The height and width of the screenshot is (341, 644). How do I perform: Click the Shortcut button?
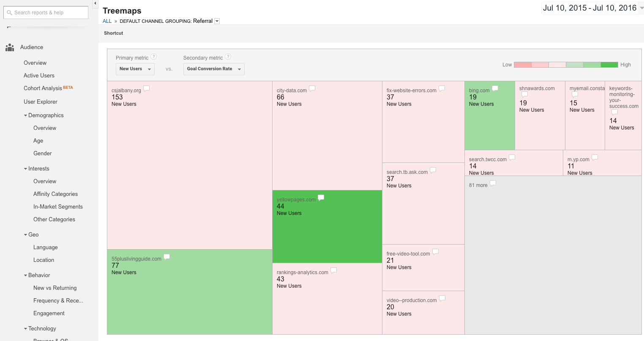point(114,33)
